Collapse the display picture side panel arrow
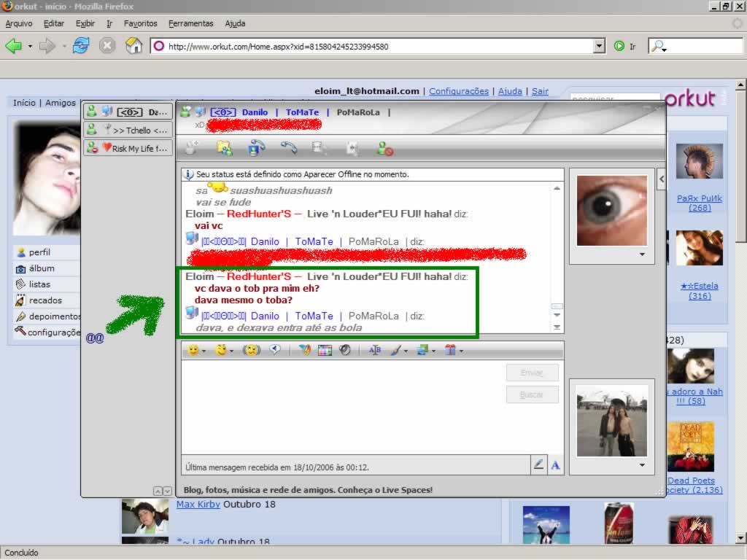Image resolution: width=747 pixels, height=560 pixels. (x=661, y=178)
